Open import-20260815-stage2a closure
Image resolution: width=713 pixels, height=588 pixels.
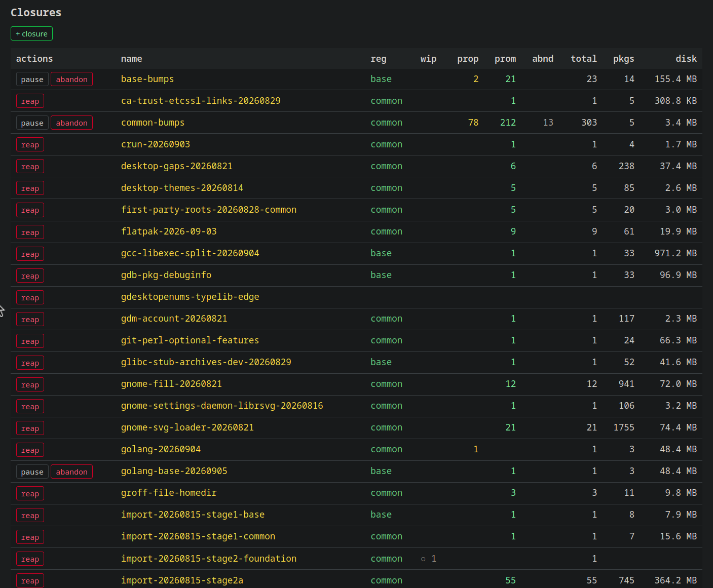[182, 580]
